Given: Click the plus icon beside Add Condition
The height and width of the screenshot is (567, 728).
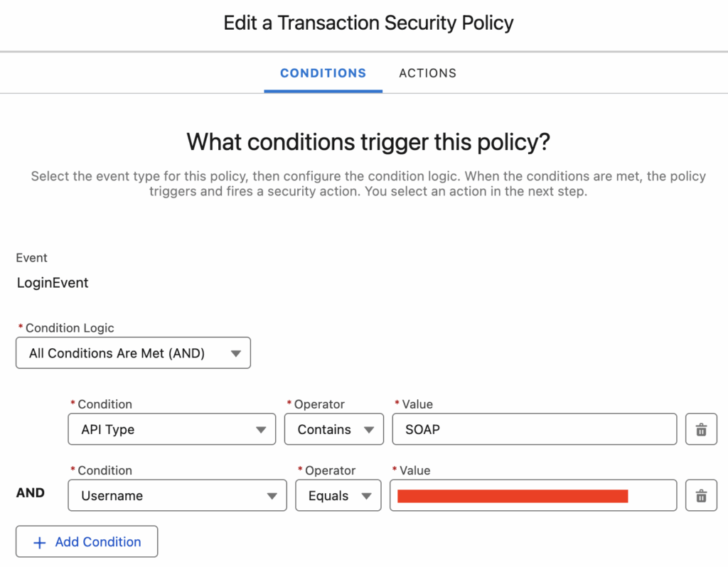Looking at the screenshot, I should pyautogui.click(x=40, y=542).
